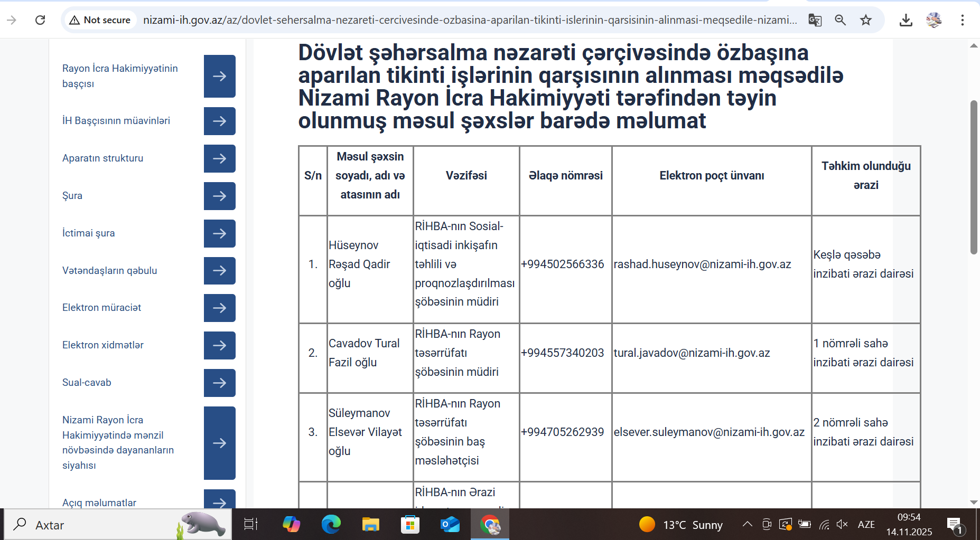This screenshot has height=540, width=980.
Task: Open İH Başçısının müavinləri menu item
Action: coord(116,121)
